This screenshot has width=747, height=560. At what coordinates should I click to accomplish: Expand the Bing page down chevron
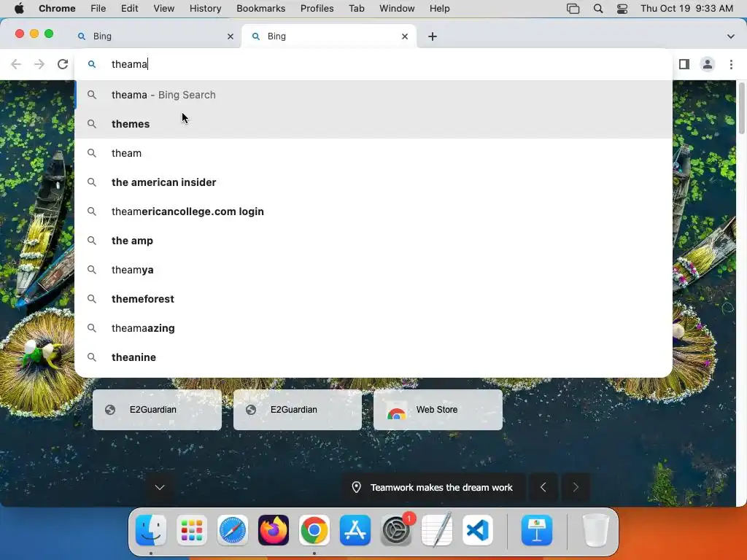pos(160,487)
